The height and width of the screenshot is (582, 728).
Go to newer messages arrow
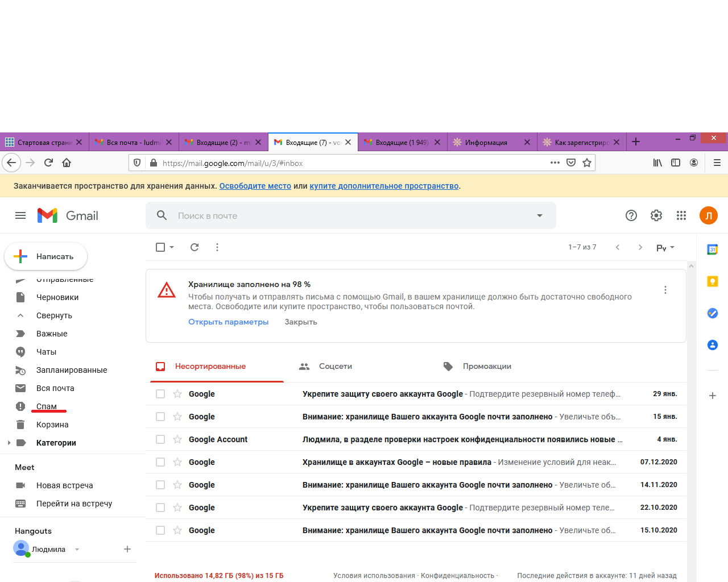(x=618, y=247)
